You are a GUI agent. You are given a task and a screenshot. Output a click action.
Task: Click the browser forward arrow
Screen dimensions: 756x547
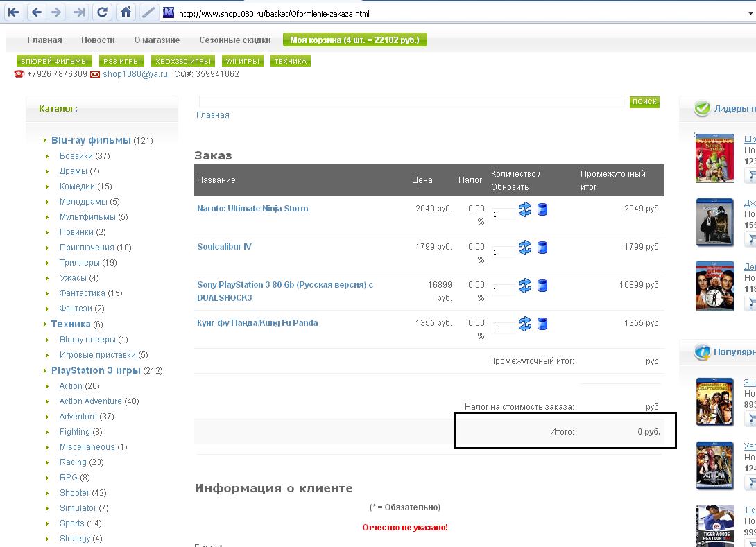tap(56, 12)
